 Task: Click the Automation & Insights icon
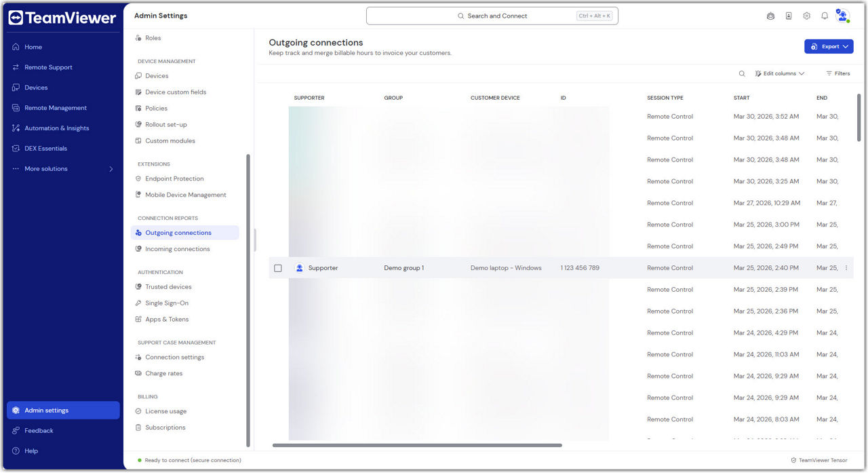coord(16,128)
